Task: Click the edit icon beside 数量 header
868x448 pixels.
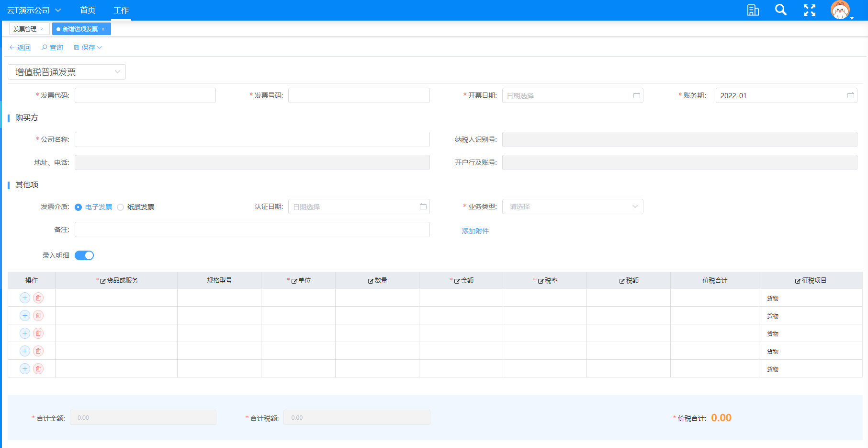Action: (x=371, y=281)
